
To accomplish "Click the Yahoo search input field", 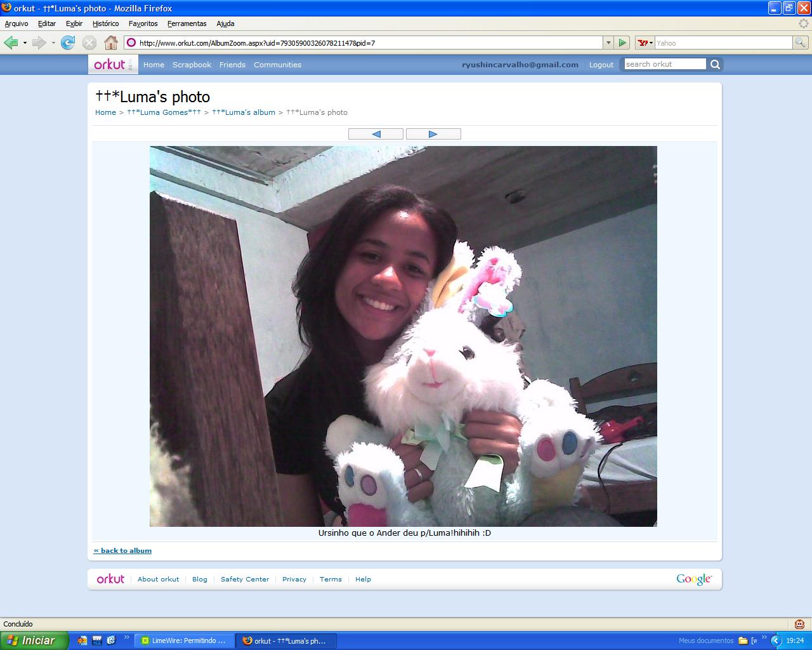I will pyautogui.click(x=723, y=43).
